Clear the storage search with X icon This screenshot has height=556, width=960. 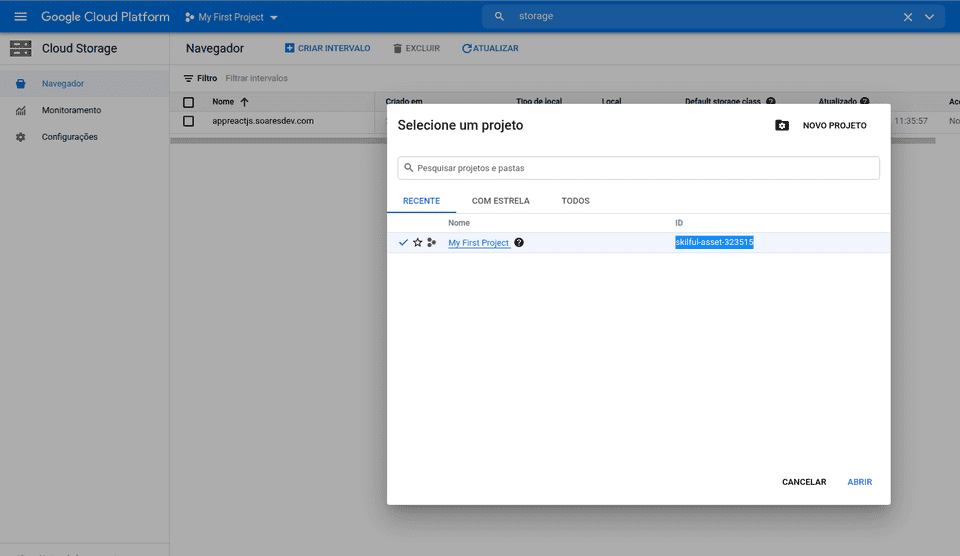coord(908,17)
